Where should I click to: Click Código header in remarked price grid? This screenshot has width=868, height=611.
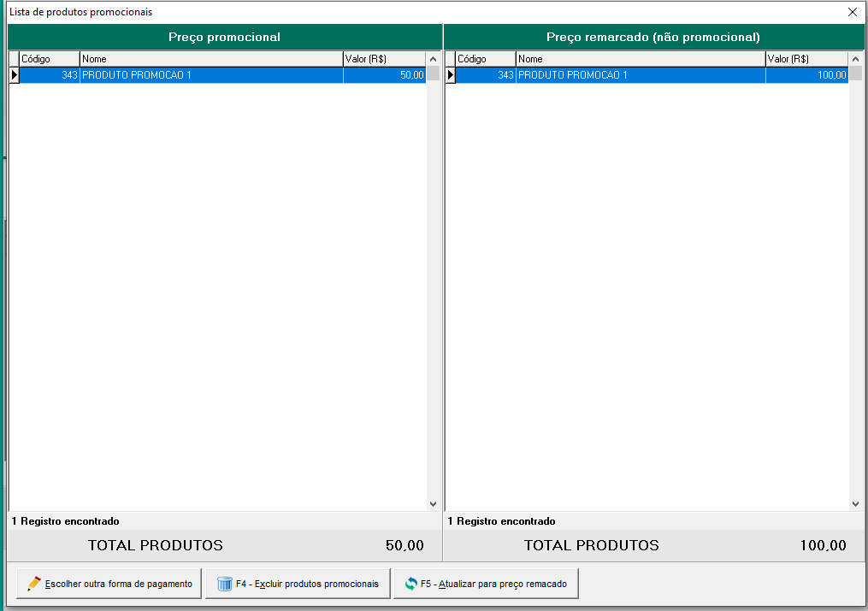[485, 59]
